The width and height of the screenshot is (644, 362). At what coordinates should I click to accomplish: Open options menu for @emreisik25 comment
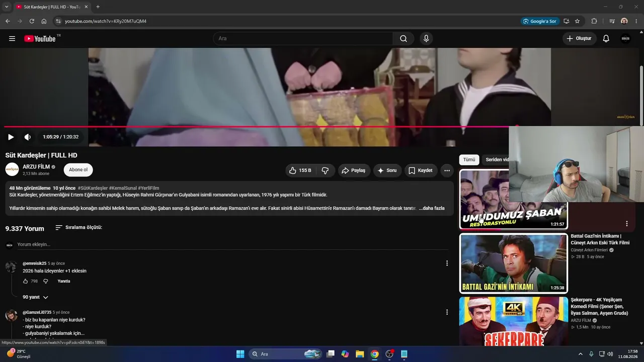pyautogui.click(x=447, y=263)
